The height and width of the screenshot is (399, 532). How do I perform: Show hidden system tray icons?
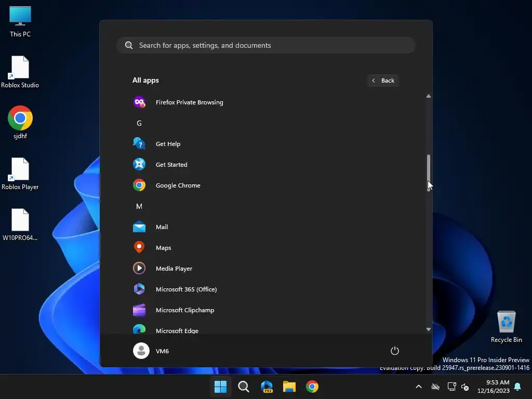coord(419,387)
